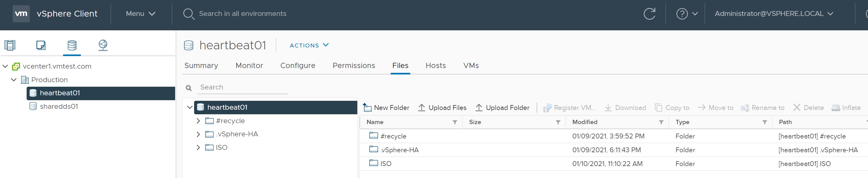Switch to the Summary tab
This screenshot has height=178, width=868.
[x=201, y=65]
